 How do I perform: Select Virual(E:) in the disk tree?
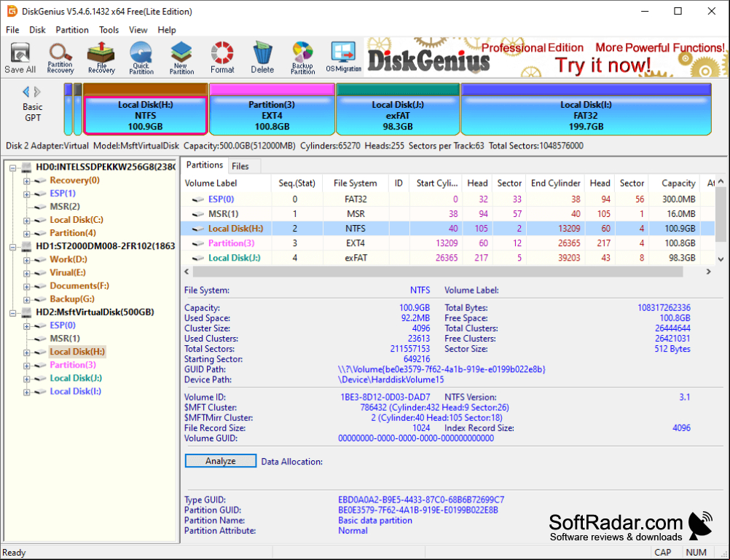coord(68,273)
